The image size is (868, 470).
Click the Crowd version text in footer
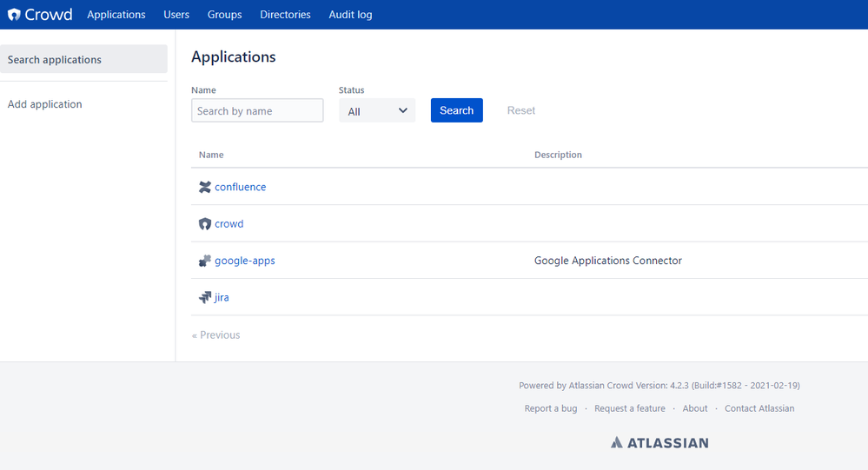tap(659, 386)
